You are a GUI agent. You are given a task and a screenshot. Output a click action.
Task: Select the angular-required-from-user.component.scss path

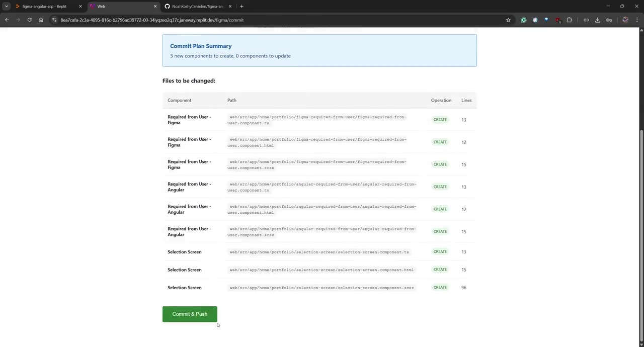click(x=322, y=232)
